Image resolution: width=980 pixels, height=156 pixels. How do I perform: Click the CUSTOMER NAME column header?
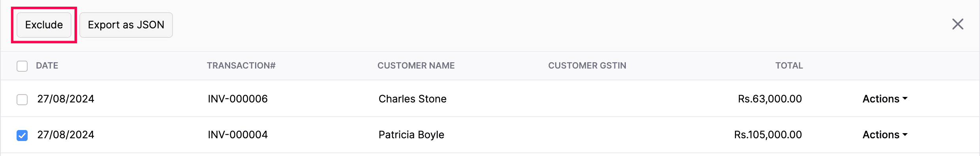416,65
